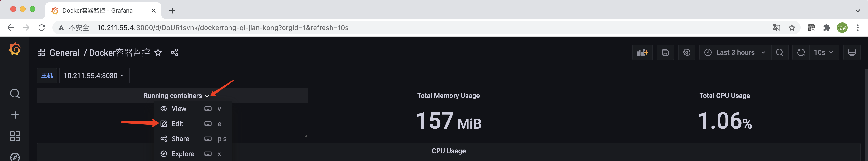Select Edit from the panel menu
This screenshot has height=161, width=868.
pyautogui.click(x=177, y=124)
